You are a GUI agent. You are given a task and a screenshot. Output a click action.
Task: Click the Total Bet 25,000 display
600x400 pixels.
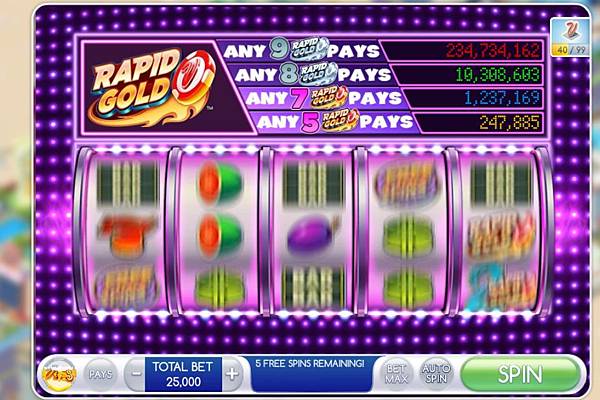click(x=183, y=374)
